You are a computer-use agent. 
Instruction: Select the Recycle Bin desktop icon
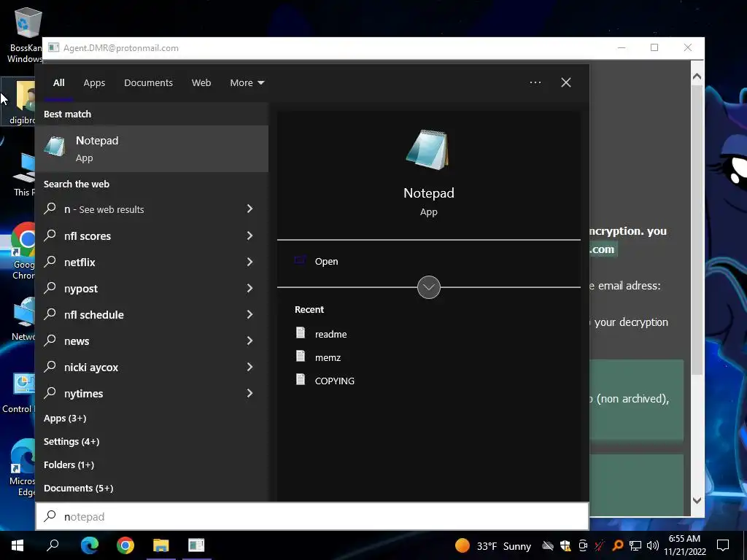click(x=25, y=35)
